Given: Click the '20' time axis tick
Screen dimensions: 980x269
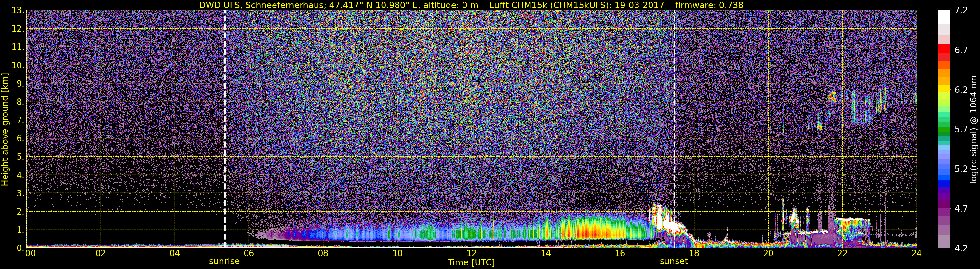Looking at the screenshot, I should (768, 253).
